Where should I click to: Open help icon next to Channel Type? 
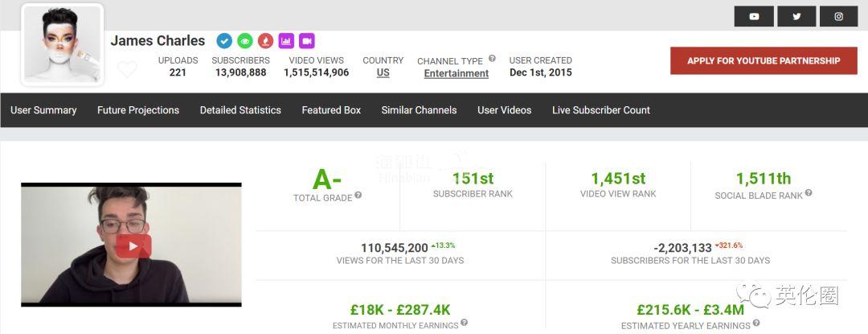(492, 59)
